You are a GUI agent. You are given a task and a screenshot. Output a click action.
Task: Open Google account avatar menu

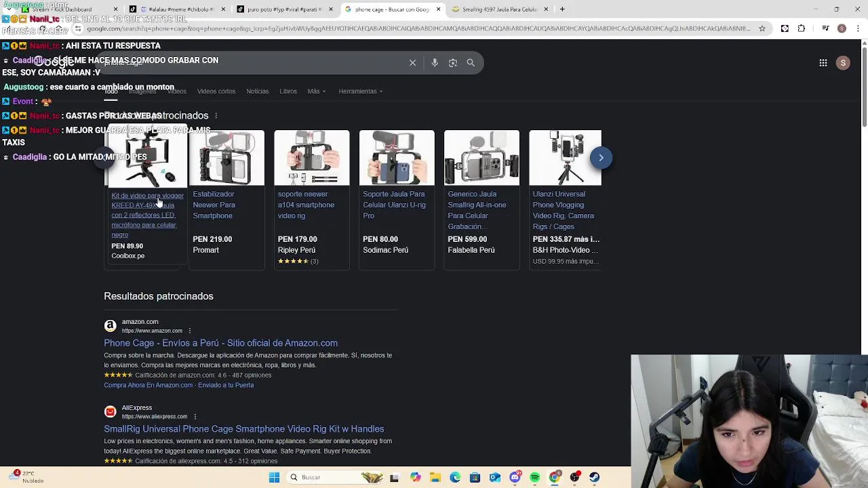[843, 63]
